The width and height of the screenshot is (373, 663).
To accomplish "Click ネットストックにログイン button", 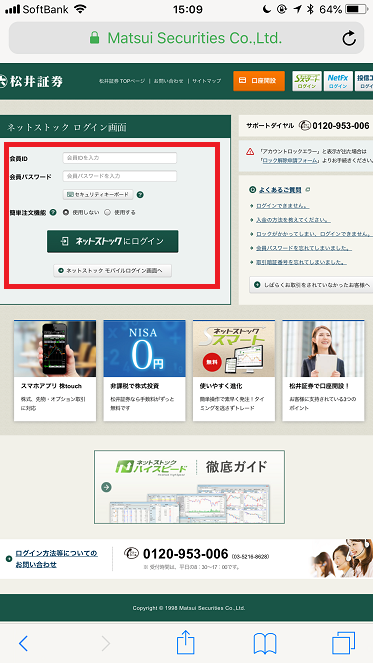I will (x=112, y=241).
